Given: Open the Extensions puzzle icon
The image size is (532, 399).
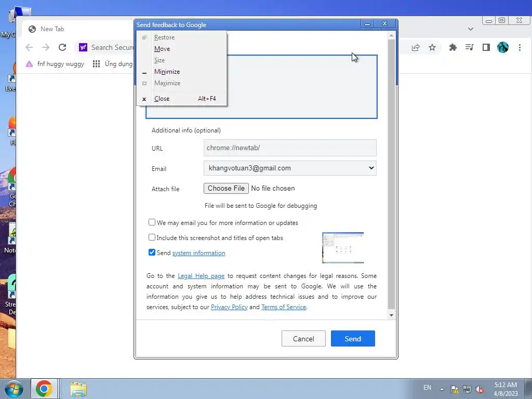Looking at the screenshot, I should 453,47.
